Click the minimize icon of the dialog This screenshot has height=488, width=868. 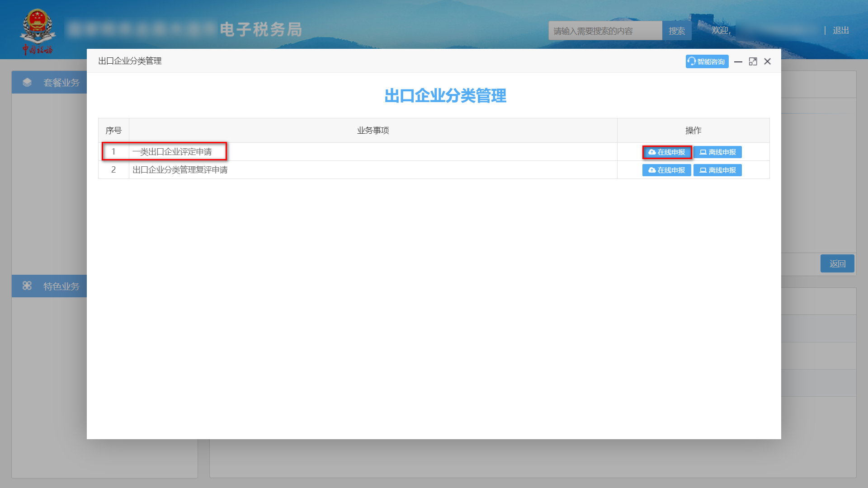click(738, 61)
